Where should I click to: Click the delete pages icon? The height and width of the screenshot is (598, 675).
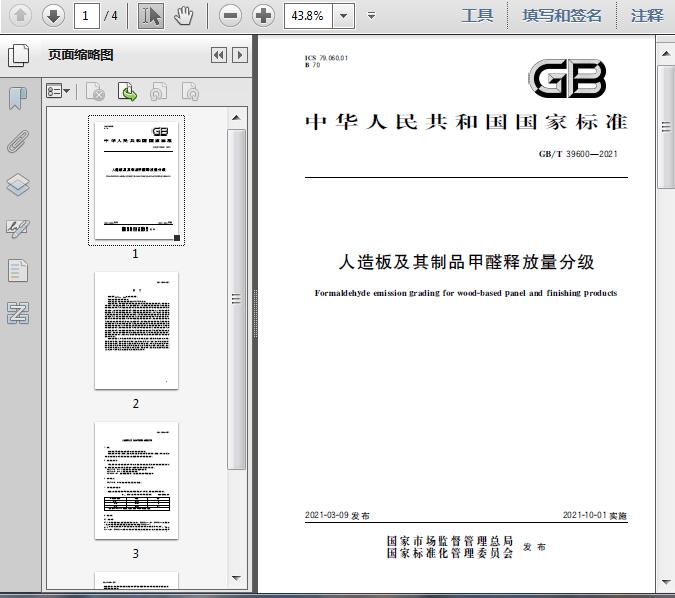click(96, 92)
